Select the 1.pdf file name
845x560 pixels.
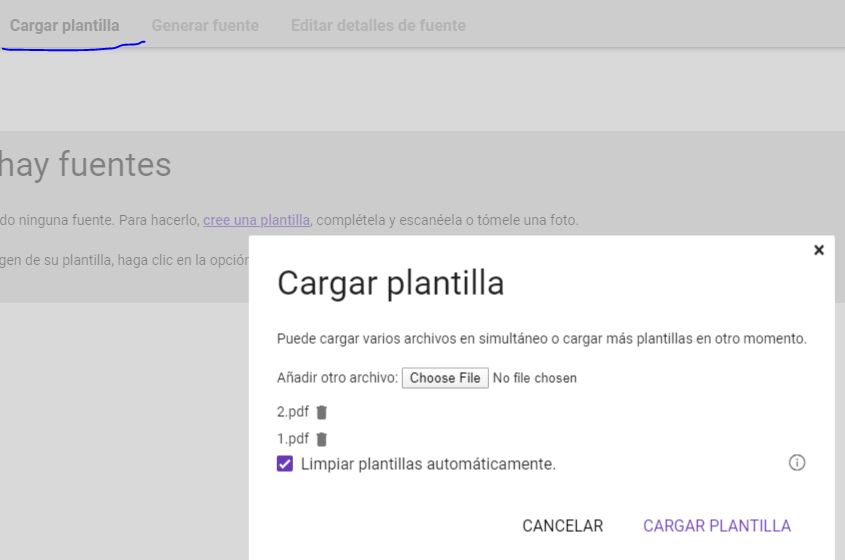click(x=293, y=439)
